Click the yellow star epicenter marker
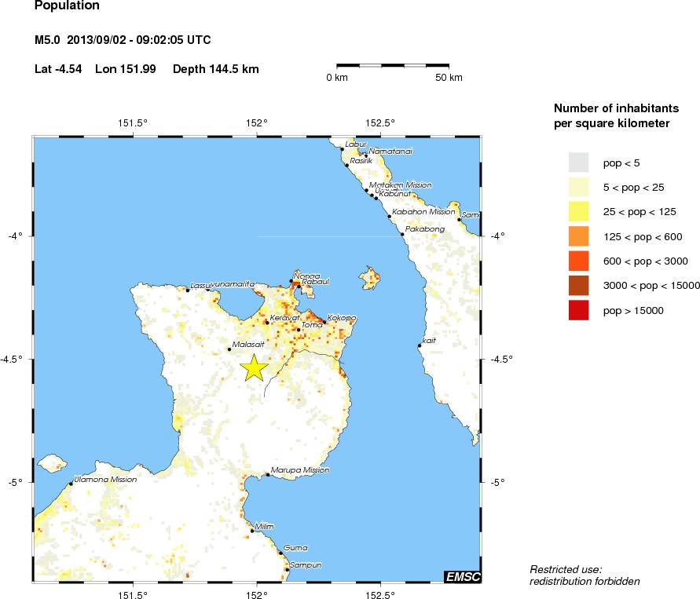This screenshot has width=700, height=599. (x=254, y=367)
